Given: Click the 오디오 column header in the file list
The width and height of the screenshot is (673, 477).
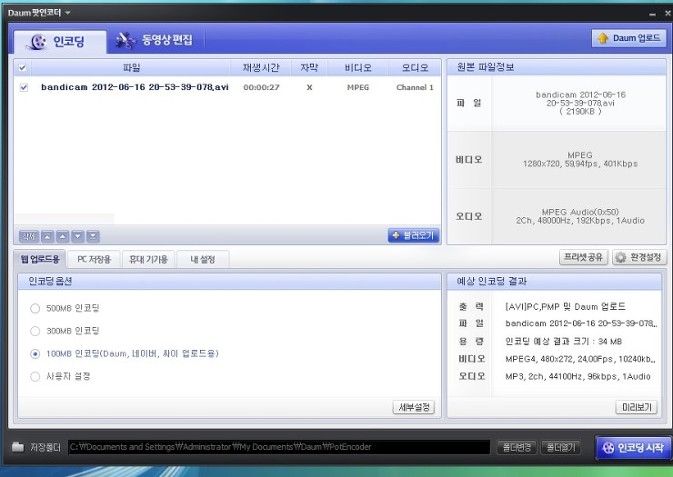Looking at the screenshot, I should coord(415,67).
